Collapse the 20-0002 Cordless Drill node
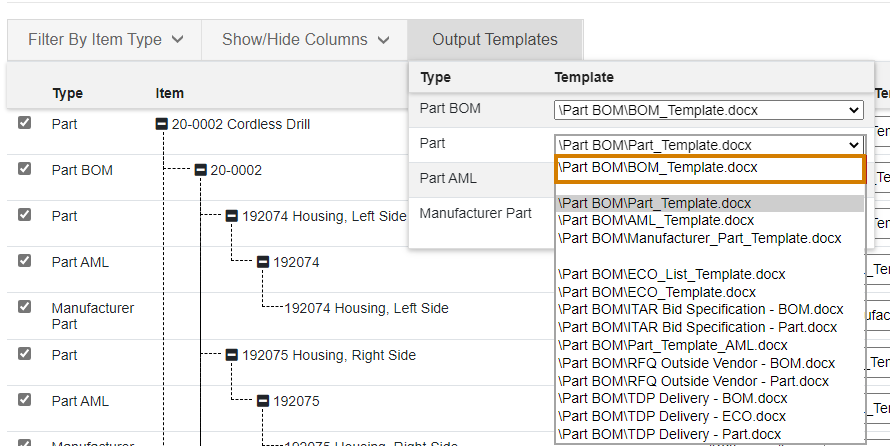The image size is (890, 446). pos(162,124)
